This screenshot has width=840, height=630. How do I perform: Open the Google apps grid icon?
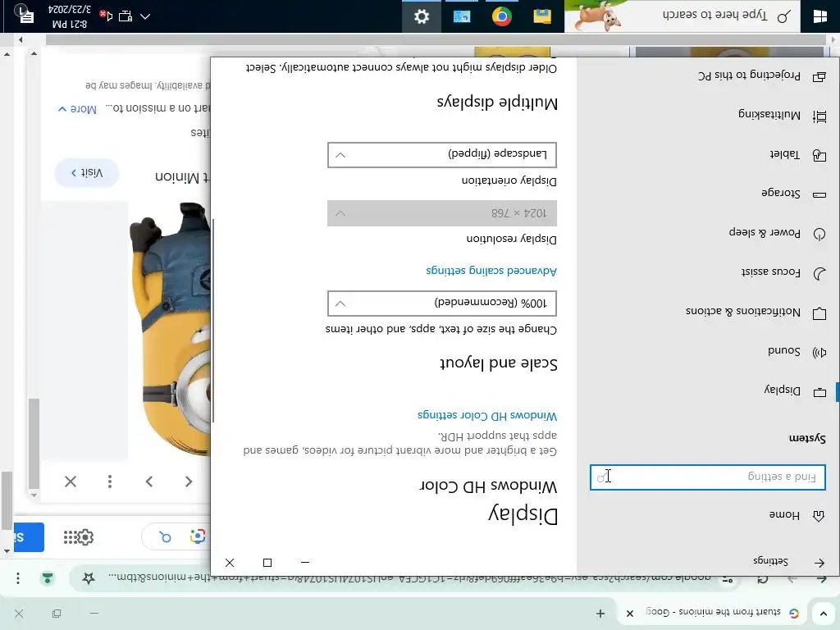click(x=70, y=536)
